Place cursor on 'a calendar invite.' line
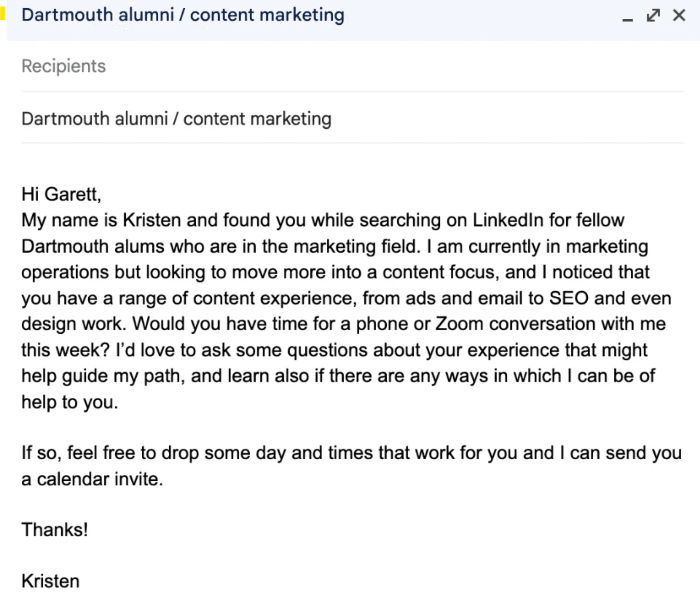Screen dimensions: 700x597 92,479
